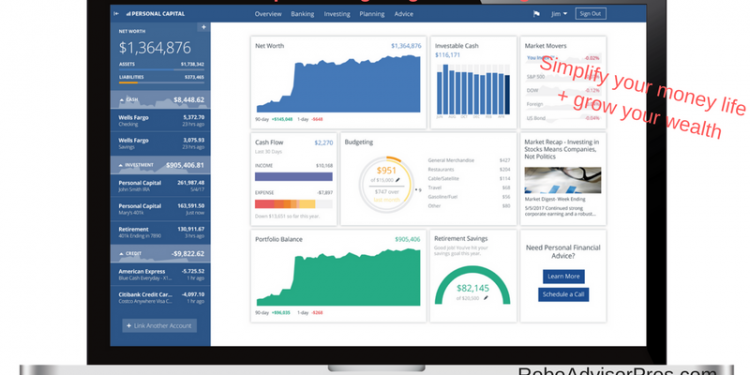Open the Jim user dropdown
750x375 pixels.
(x=559, y=14)
